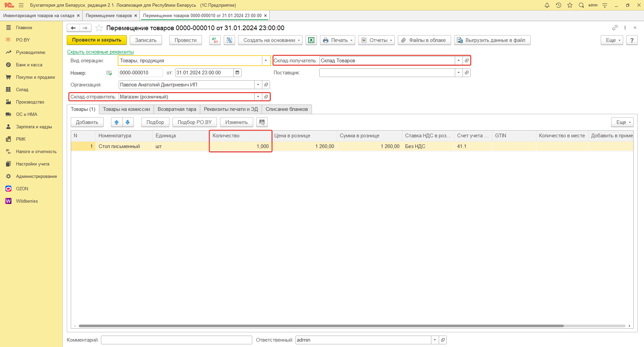Click quantity cell 1,000
The height and width of the screenshot is (347, 644).
click(240, 146)
